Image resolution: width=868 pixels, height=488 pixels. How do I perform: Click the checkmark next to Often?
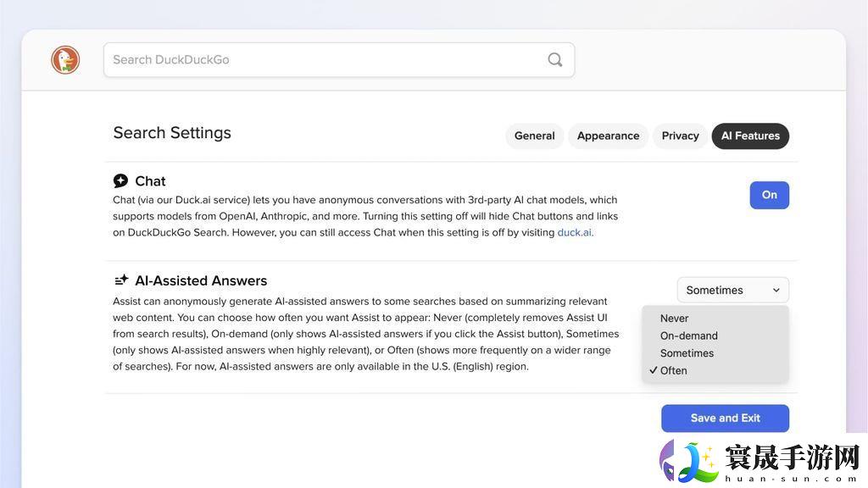tap(653, 370)
